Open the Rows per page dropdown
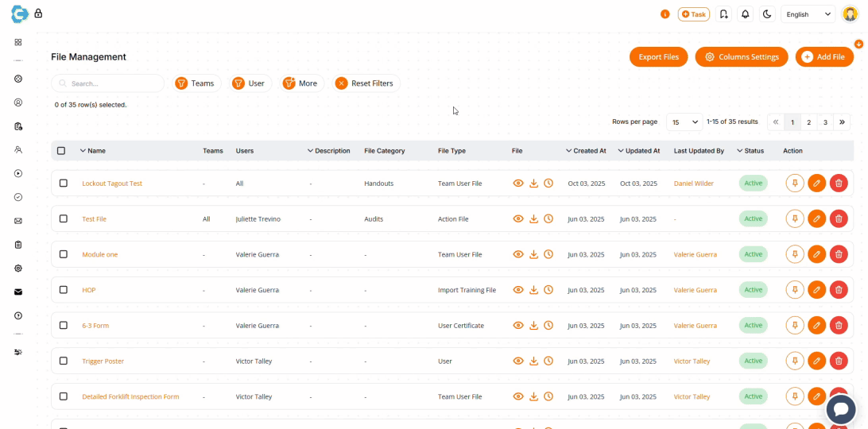The width and height of the screenshot is (868, 429). pyautogui.click(x=684, y=122)
